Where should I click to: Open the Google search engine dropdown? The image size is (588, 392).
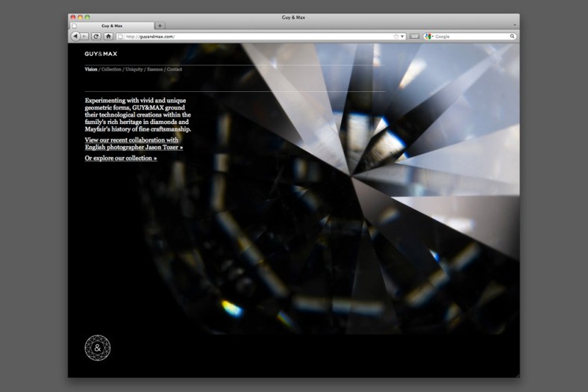coord(429,36)
